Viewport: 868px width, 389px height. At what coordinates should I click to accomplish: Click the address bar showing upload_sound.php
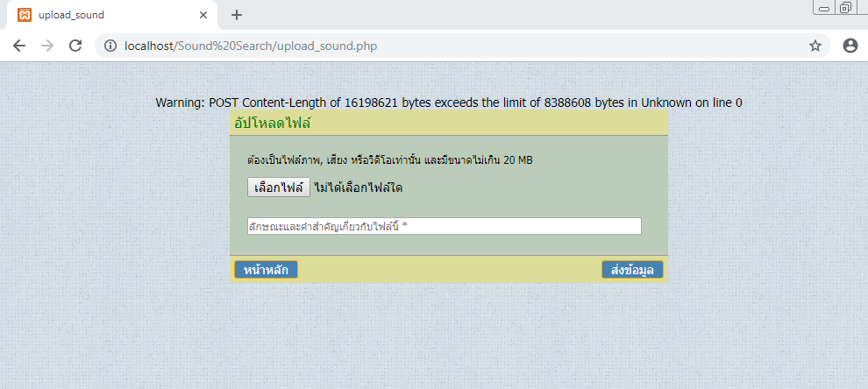463,46
